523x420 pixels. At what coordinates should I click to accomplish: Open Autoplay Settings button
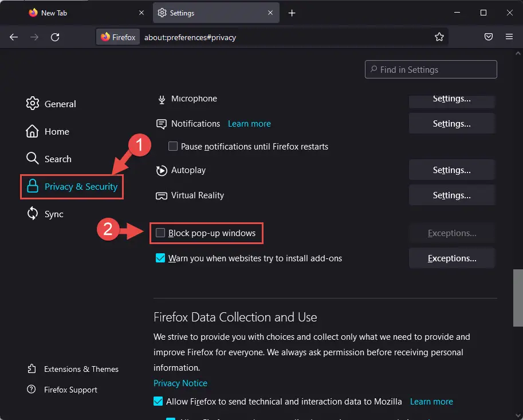[x=451, y=170]
